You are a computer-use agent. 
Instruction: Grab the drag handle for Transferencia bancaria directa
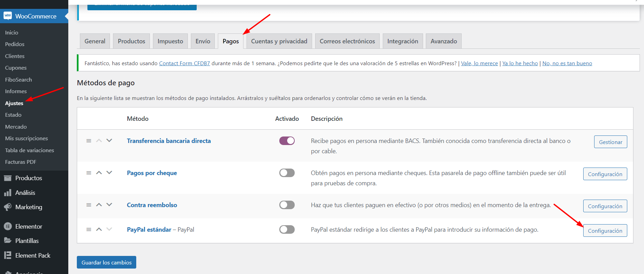[89, 141]
